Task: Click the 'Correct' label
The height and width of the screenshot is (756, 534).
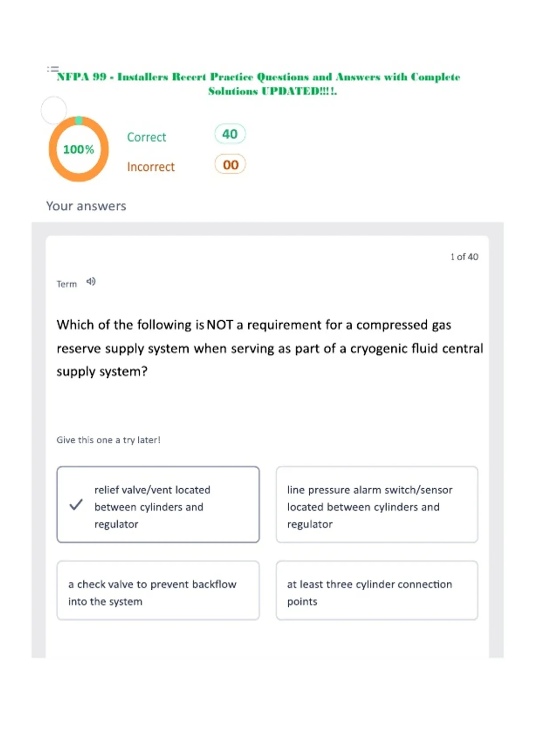Action: point(146,137)
